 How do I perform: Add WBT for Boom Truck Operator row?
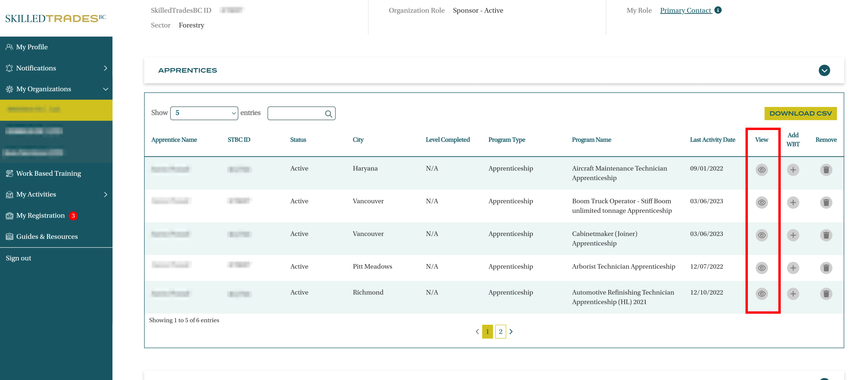[793, 202]
